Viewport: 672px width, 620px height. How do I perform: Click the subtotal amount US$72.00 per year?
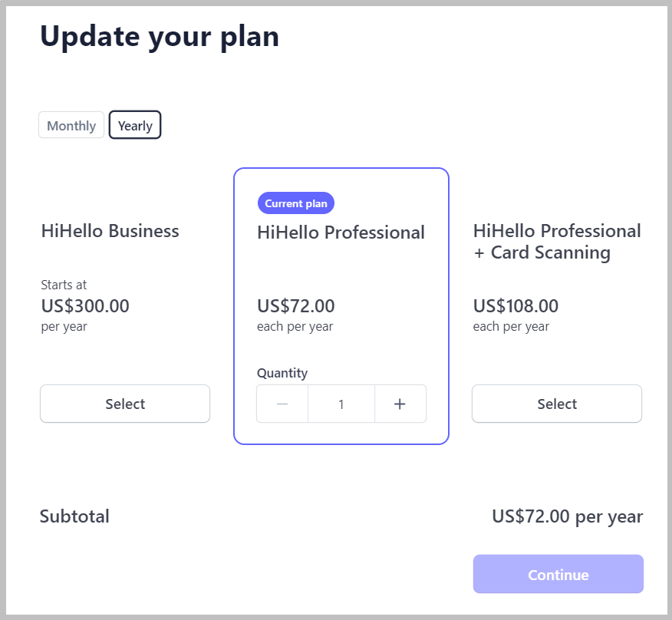(567, 516)
